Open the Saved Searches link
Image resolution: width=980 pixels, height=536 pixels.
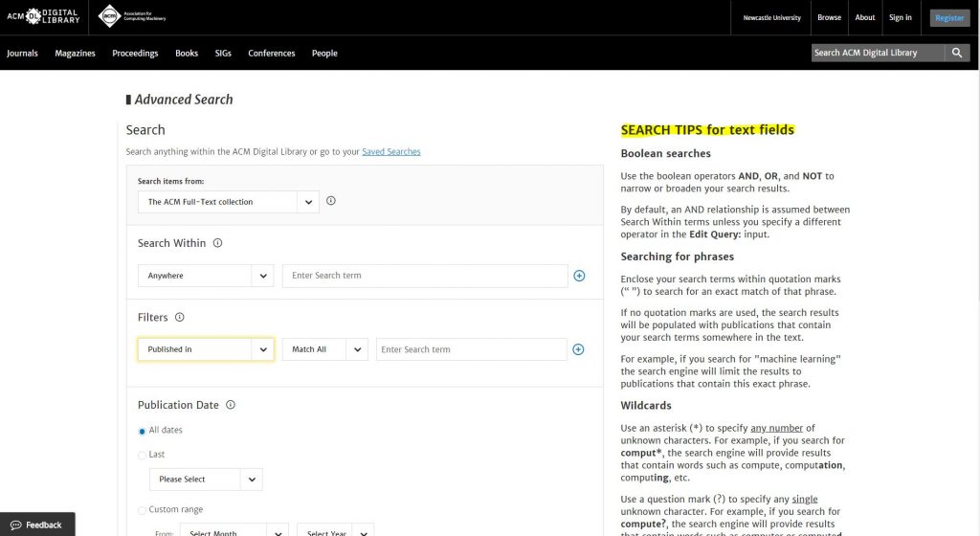point(390,151)
